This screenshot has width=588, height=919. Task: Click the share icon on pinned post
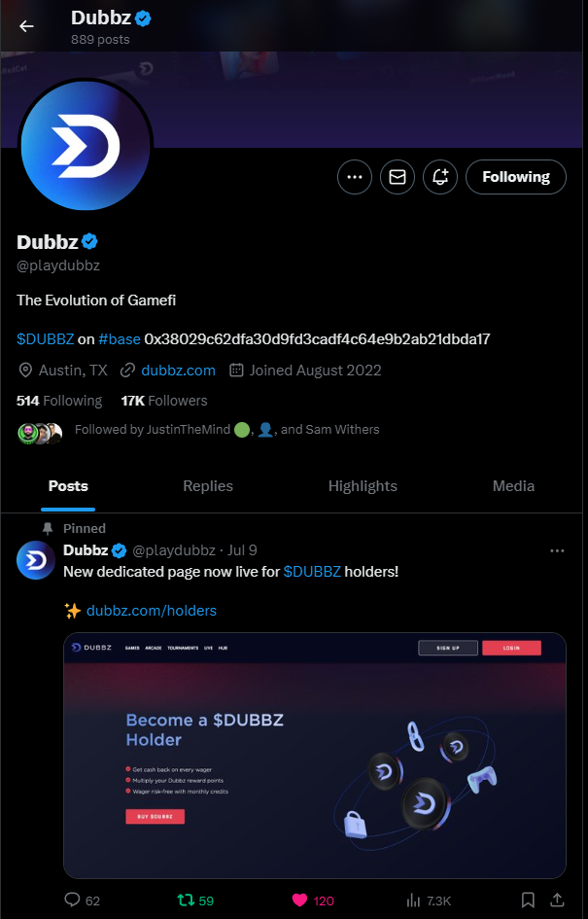[558, 901]
